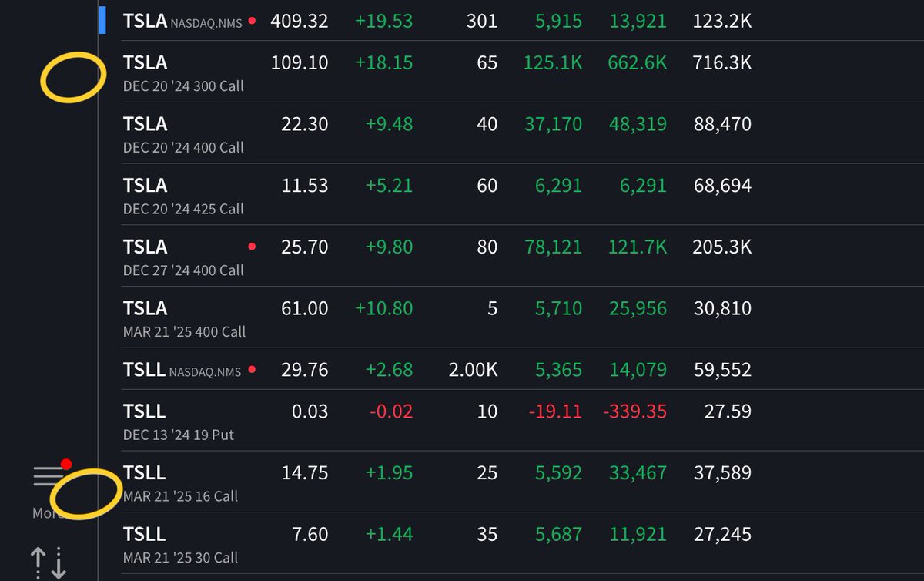This screenshot has height=581, width=924.
Task: Click the option price 109.10
Action: pyautogui.click(x=300, y=62)
